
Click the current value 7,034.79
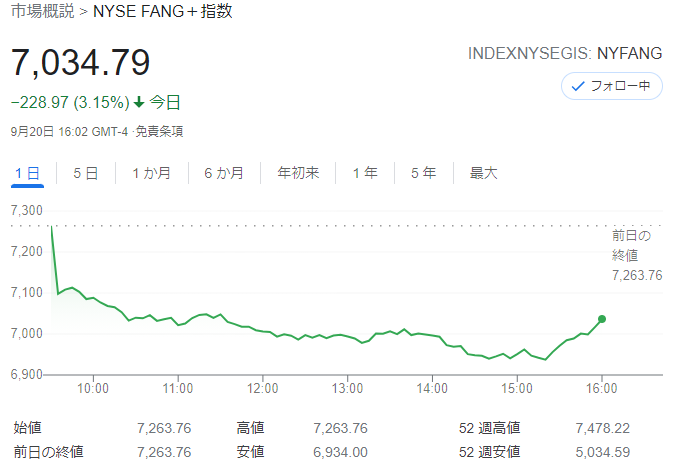tap(80, 63)
